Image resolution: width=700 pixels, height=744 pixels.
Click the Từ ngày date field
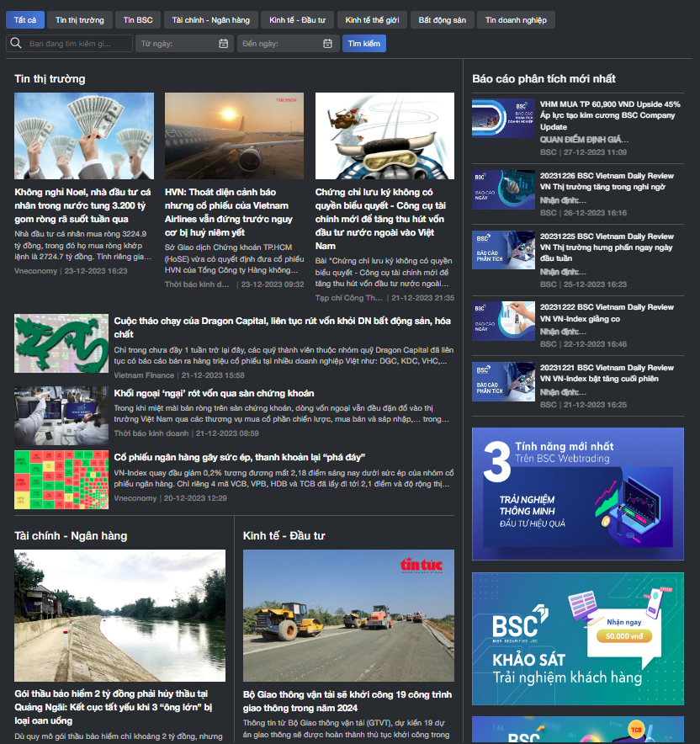coord(184,43)
